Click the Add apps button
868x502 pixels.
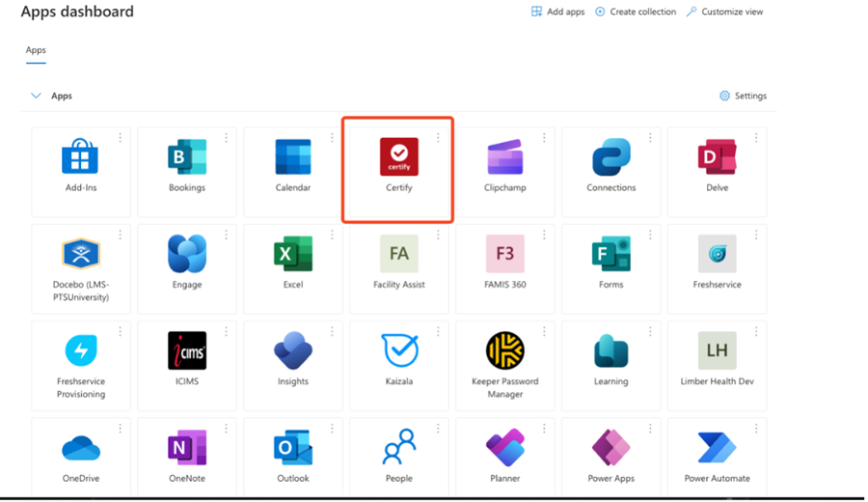pyautogui.click(x=558, y=12)
